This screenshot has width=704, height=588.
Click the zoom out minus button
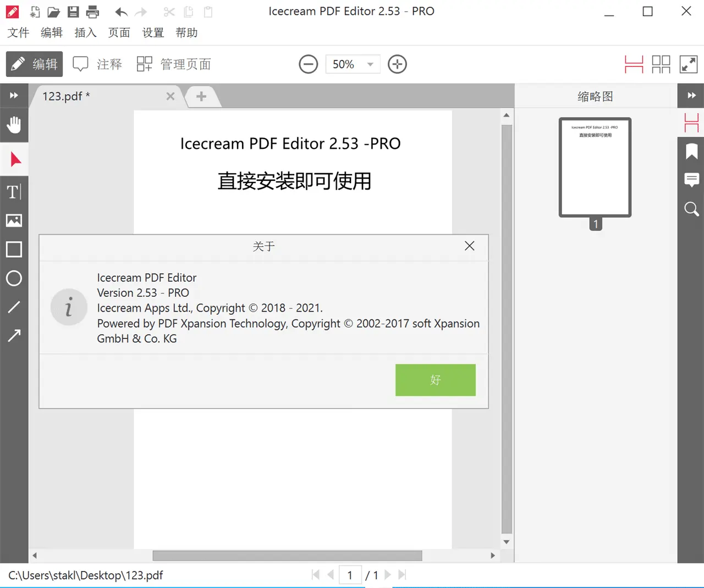click(308, 64)
